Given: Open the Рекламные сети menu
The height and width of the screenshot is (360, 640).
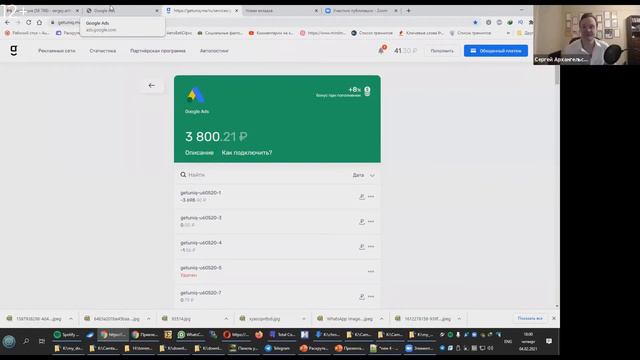Looking at the screenshot, I should coord(57,51).
